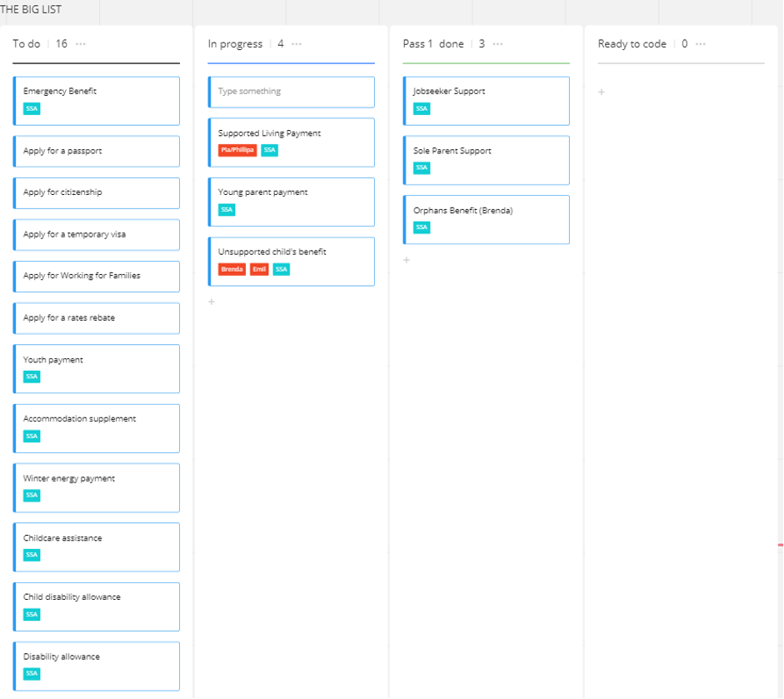Open the To do column options menu
This screenshot has width=784, height=699.
pos(81,44)
